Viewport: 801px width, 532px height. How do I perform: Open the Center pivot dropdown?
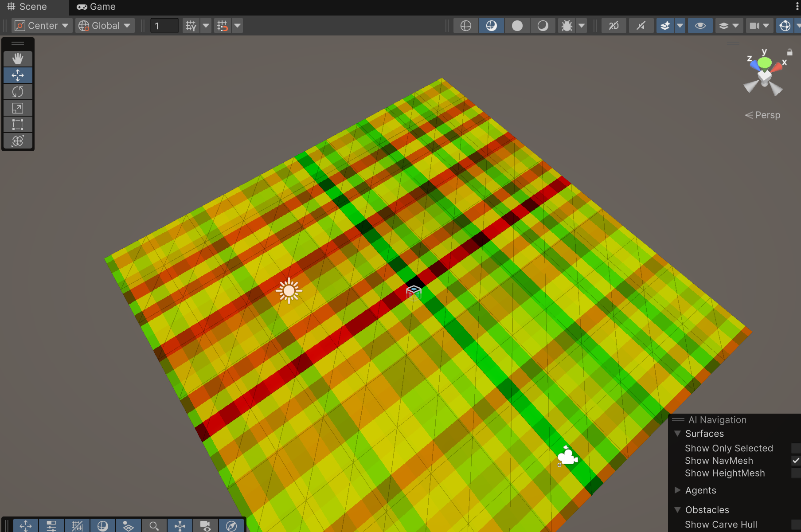coord(42,26)
